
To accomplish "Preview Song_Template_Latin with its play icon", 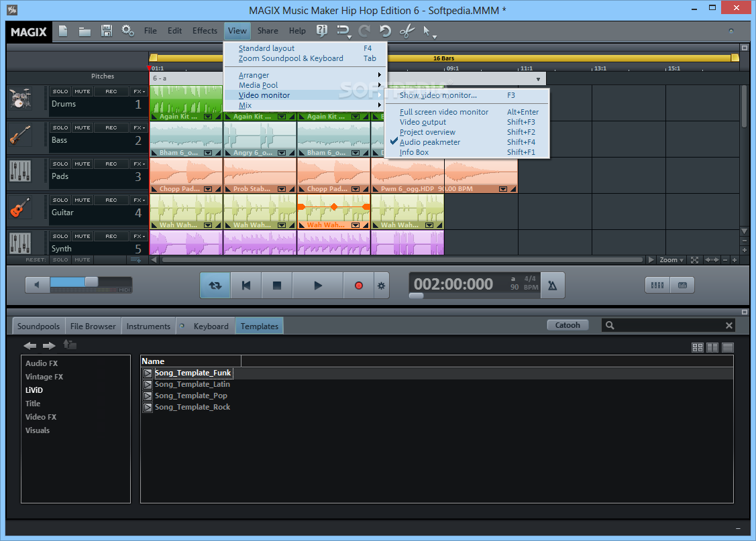I will [x=148, y=384].
